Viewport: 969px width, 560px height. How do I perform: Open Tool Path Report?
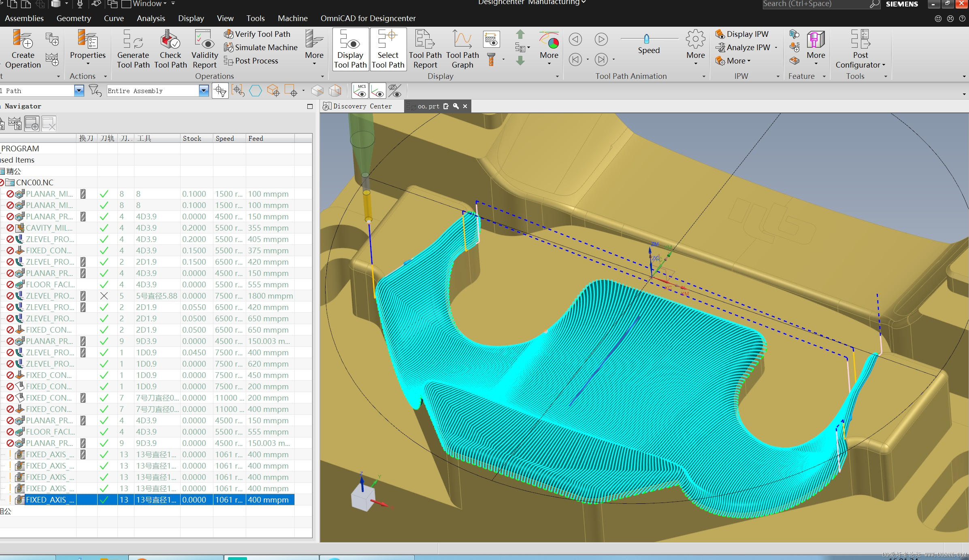coord(425,49)
